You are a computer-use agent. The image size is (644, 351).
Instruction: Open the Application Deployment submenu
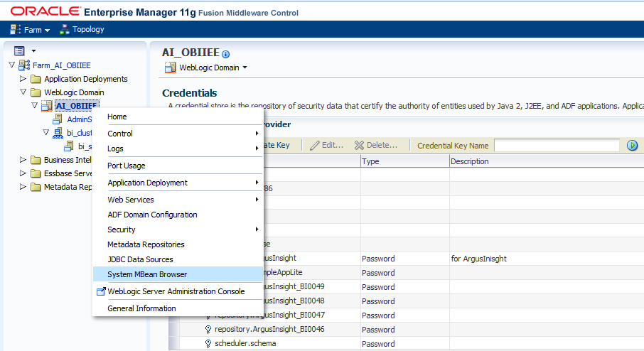pyautogui.click(x=178, y=183)
